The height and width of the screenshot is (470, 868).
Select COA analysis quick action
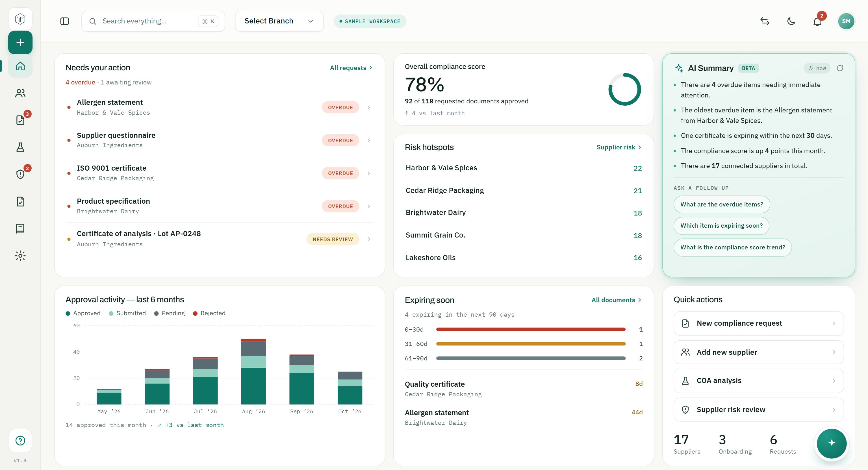(758, 381)
